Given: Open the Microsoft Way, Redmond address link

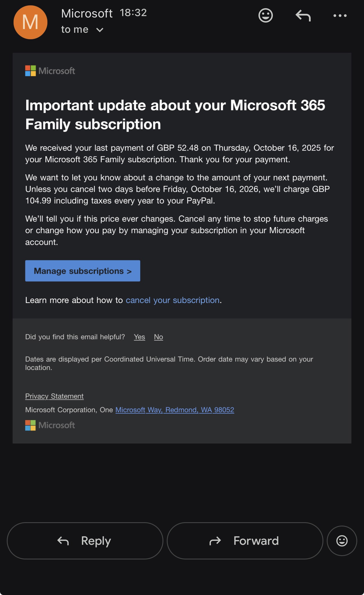Looking at the screenshot, I should click(175, 410).
